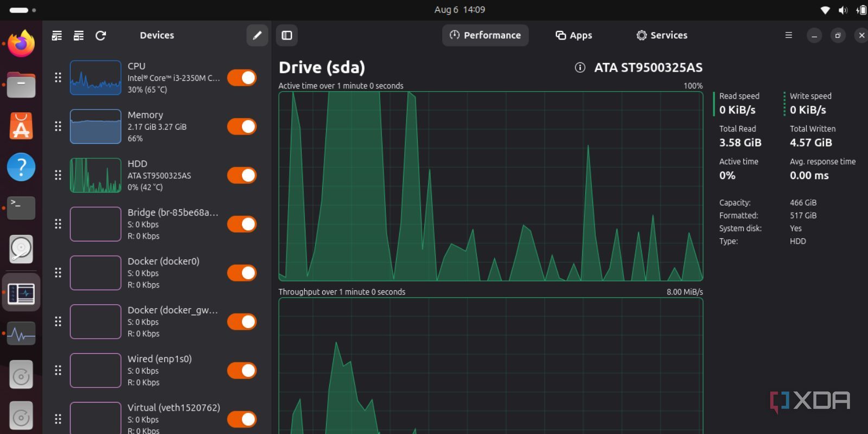Disable the Memory device toggle

pos(242,126)
